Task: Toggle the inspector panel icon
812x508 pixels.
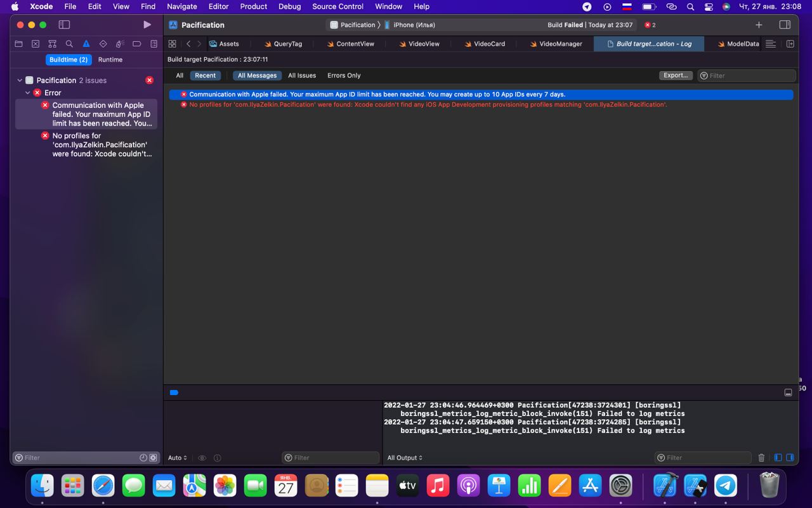Action: (785, 25)
